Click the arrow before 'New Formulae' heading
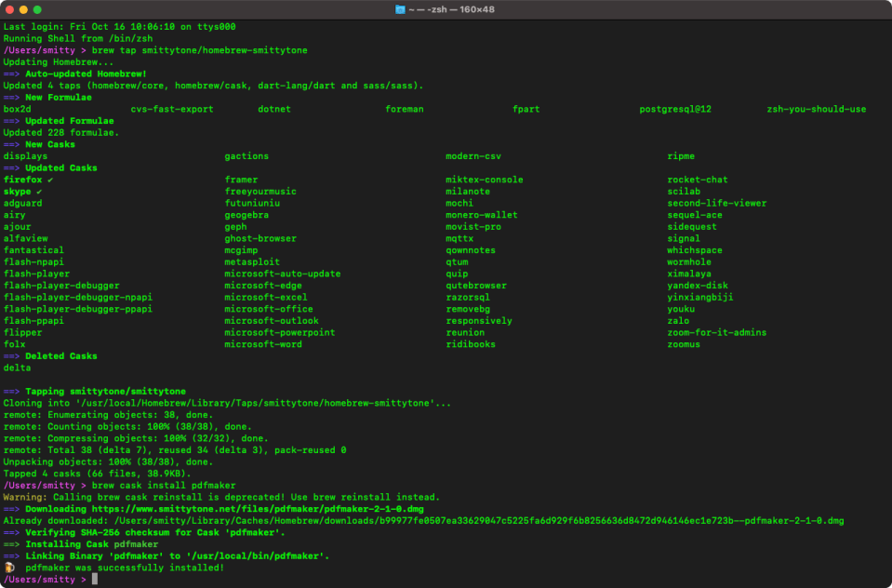This screenshot has height=588, width=892. (x=12, y=98)
